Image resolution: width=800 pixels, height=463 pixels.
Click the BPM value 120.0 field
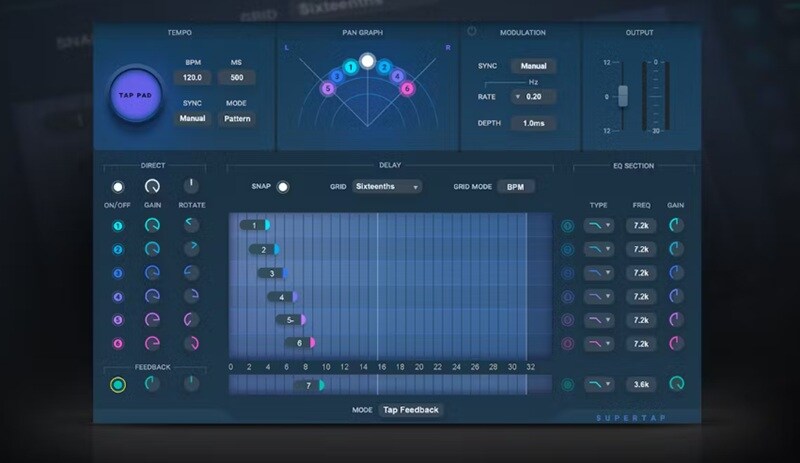point(192,78)
